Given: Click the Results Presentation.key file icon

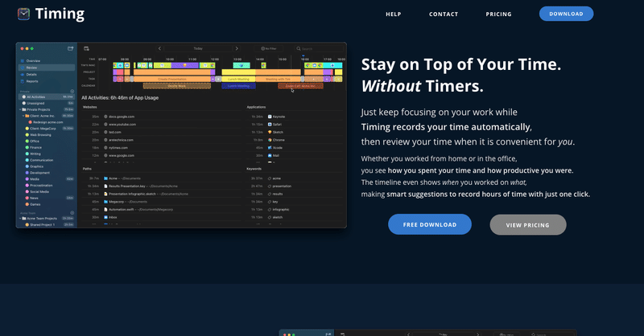Looking at the screenshot, I should 105,186.
